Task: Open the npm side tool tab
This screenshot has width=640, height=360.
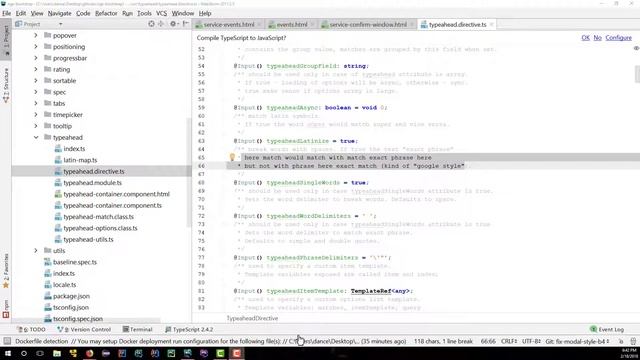Action: pos(6,309)
